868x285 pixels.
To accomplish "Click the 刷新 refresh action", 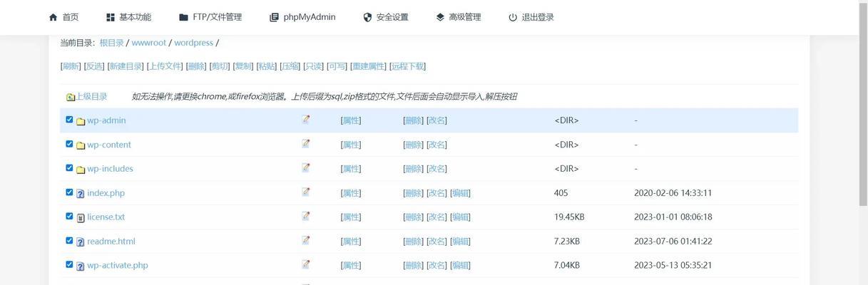I will click(x=71, y=66).
